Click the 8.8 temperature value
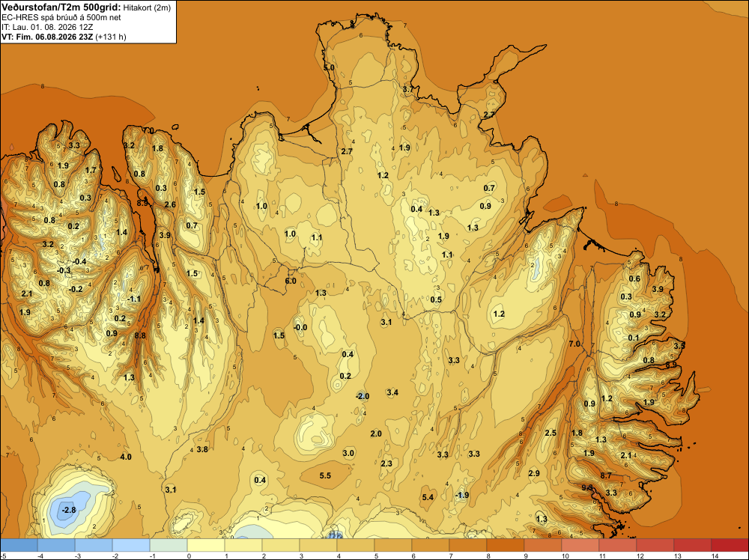Image resolution: width=749 pixels, height=560 pixels. (x=140, y=335)
